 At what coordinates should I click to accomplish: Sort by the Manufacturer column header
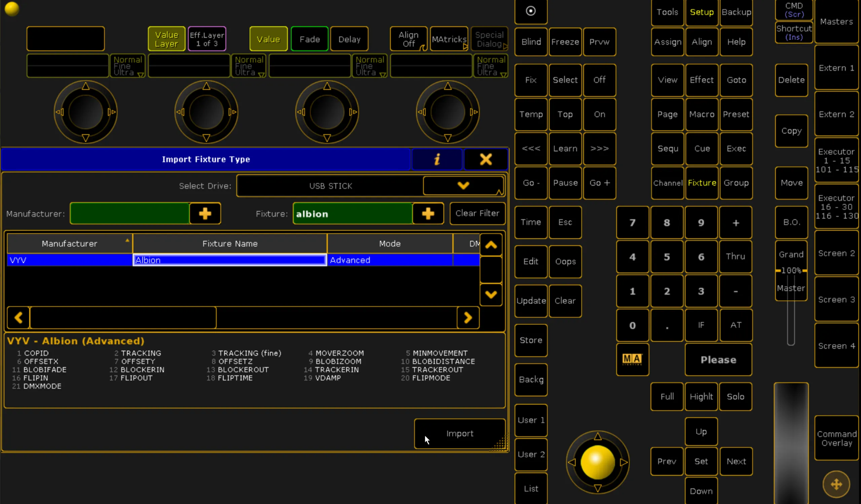(x=70, y=243)
